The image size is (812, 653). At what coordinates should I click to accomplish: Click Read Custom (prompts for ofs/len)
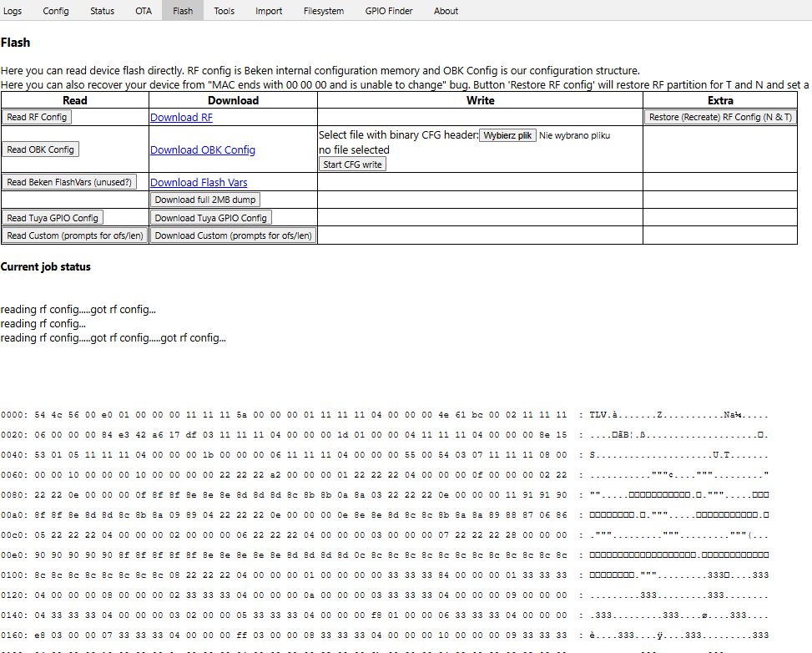pyautogui.click(x=75, y=235)
